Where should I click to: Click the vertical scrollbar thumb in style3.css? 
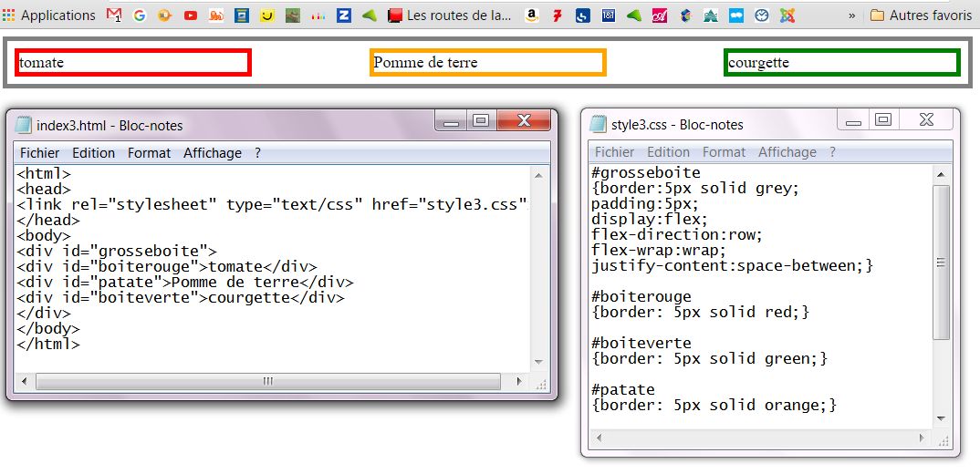[941, 262]
